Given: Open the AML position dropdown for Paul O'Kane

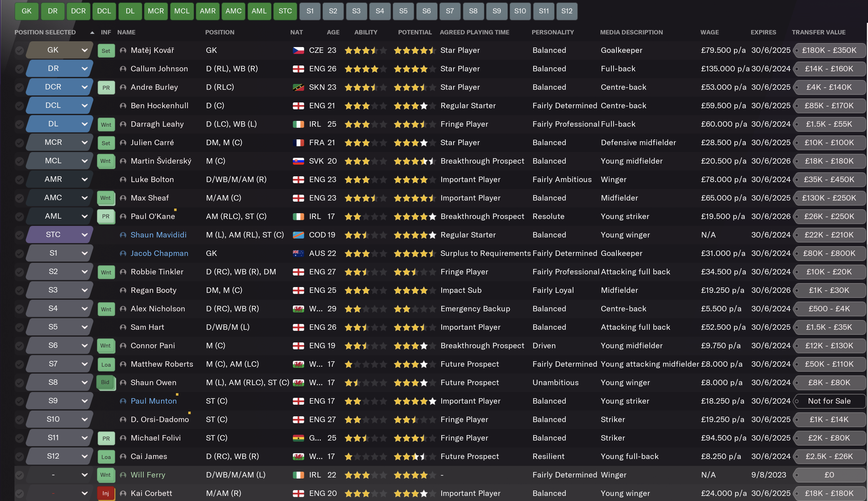Looking at the screenshot, I should tap(60, 216).
